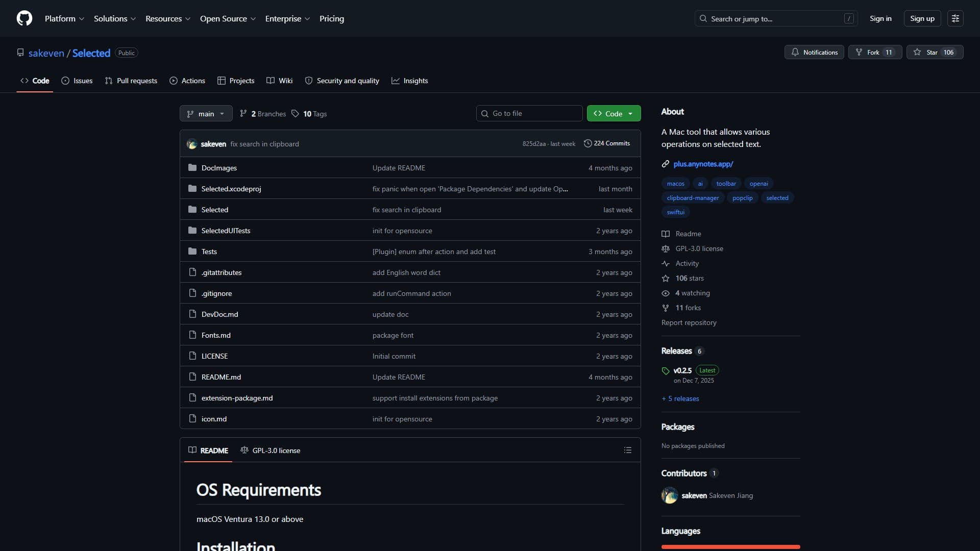
Task: Click the sakeven contributor avatar
Action: [x=670, y=495]
